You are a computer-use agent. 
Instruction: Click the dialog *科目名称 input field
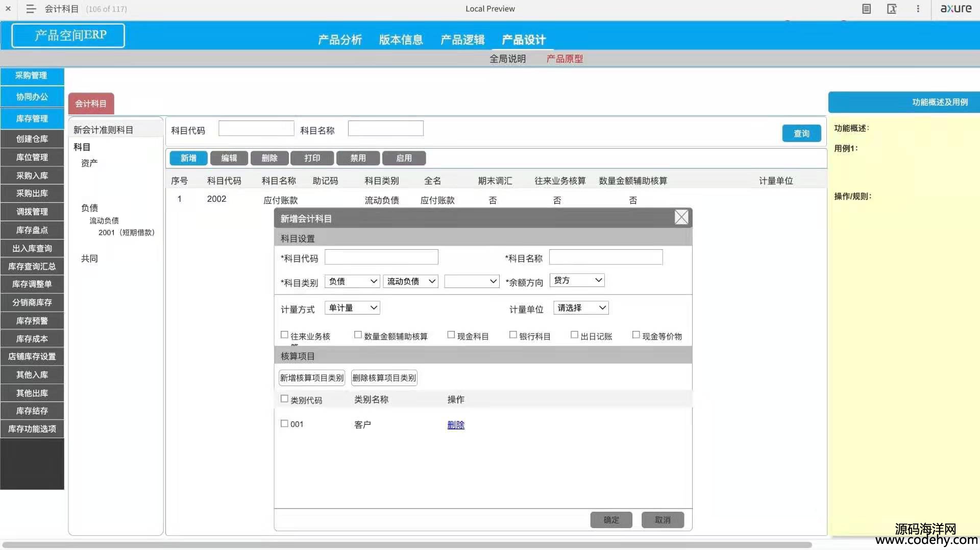pos(606,257)
